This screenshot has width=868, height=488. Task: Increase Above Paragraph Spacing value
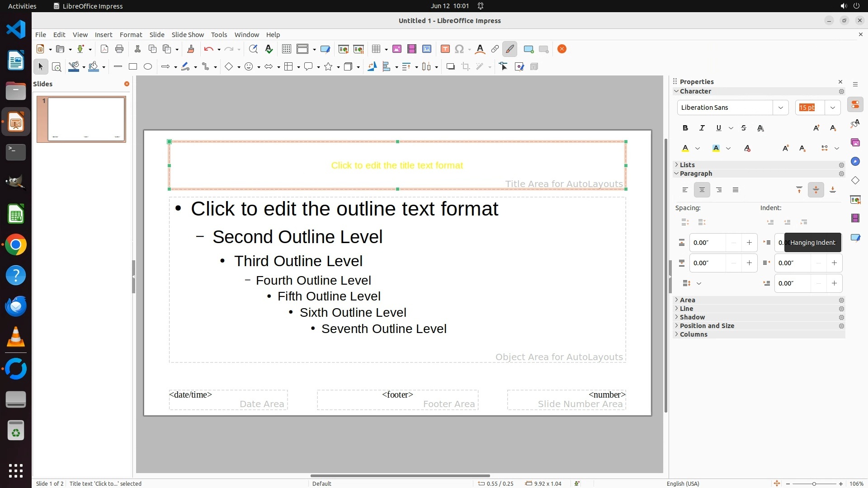click(749, 243)
